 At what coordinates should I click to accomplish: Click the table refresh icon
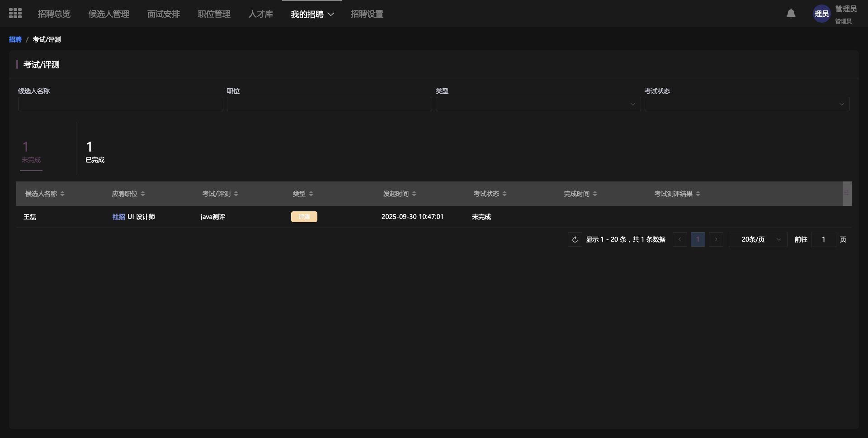575,239
